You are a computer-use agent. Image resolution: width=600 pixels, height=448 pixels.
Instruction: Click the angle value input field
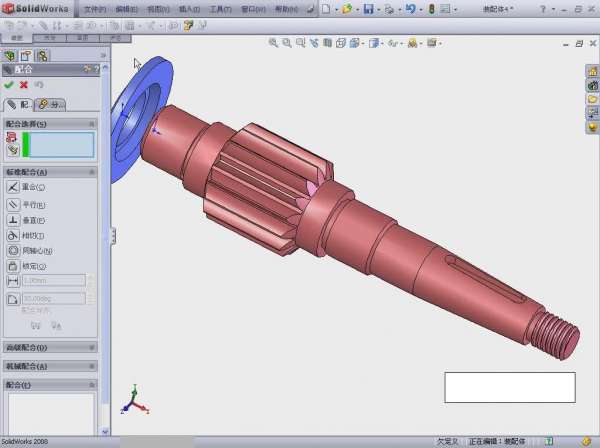[x=54, y=298]
